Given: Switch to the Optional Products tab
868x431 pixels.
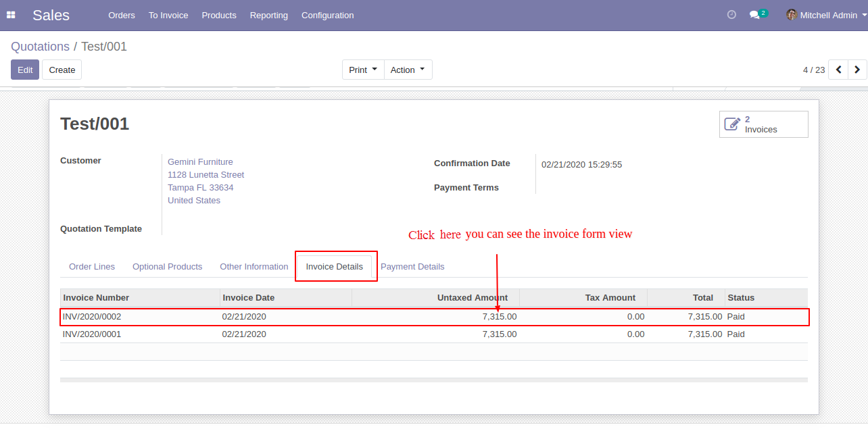Looking at the screenshot, I should 167,267.
